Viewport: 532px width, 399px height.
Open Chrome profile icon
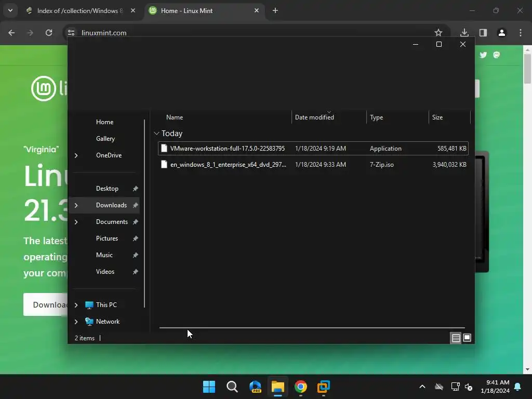pyautogui.click(x=502, y=33)
